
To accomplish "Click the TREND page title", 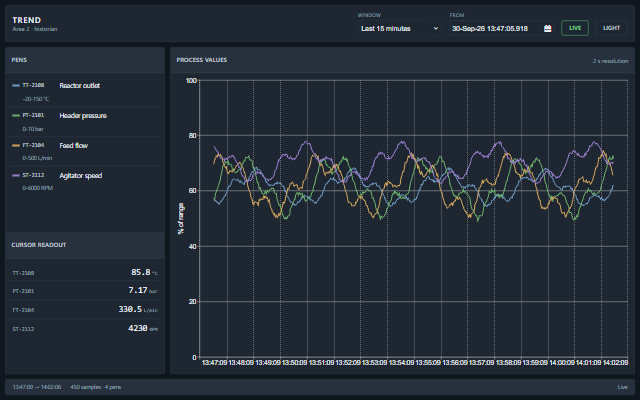I will pos(27,20).
